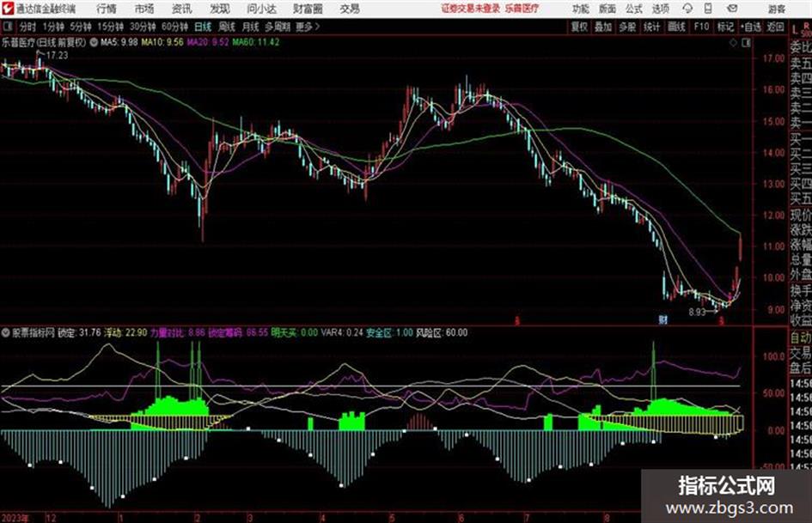This screenshot has height=523, width=812.
Task: Open the 财富圈 menu
Action: click(308, 9)
